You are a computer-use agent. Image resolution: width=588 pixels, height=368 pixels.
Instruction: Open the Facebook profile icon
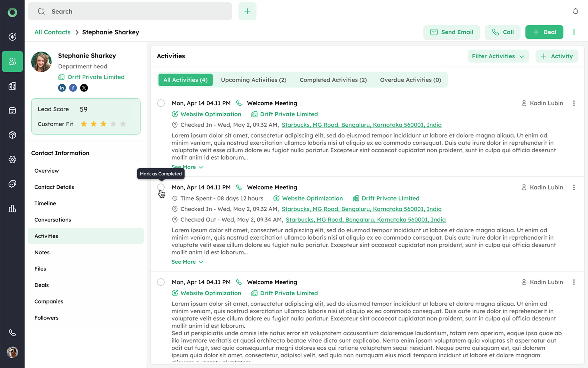coord(73,88)
